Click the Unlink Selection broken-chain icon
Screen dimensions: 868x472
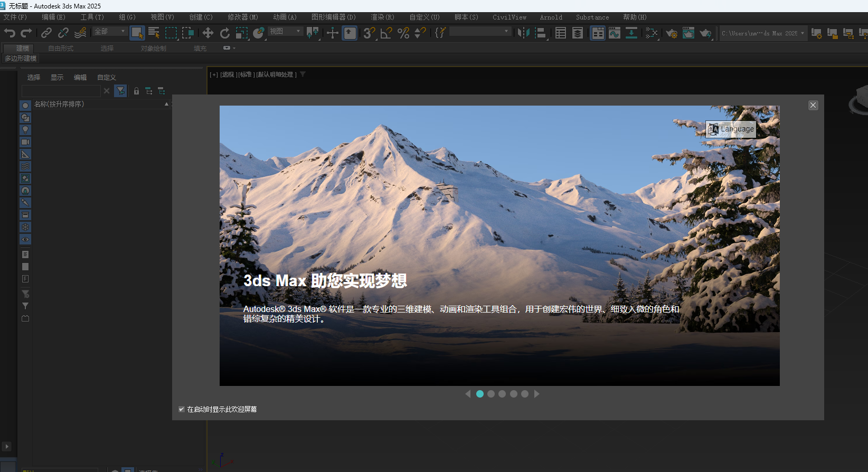point(63,33)
